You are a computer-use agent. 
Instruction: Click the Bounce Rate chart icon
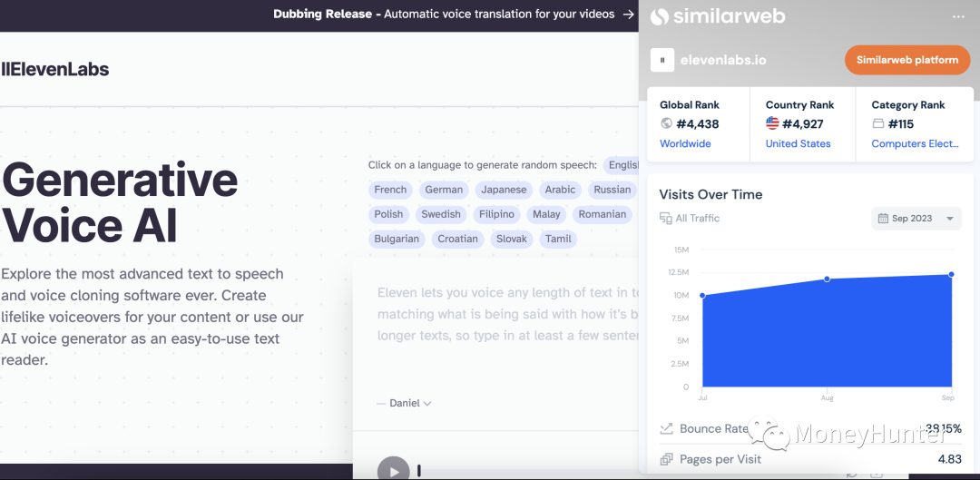tap(666, 429)
